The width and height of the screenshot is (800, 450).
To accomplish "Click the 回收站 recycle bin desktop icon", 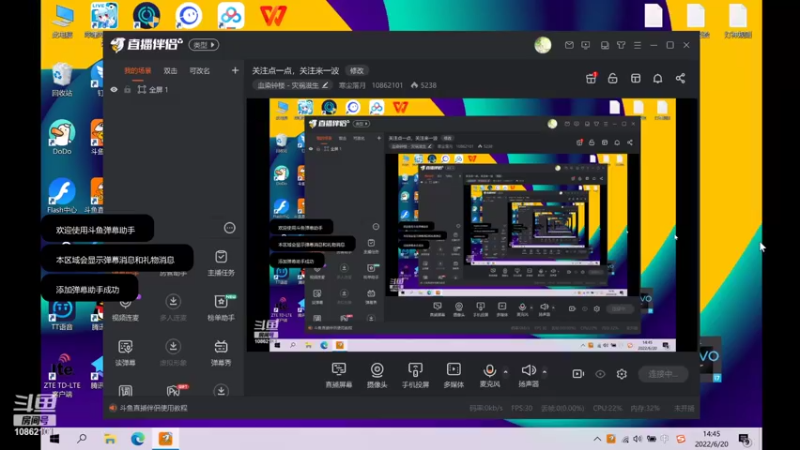I will click(x=62, y=80).
